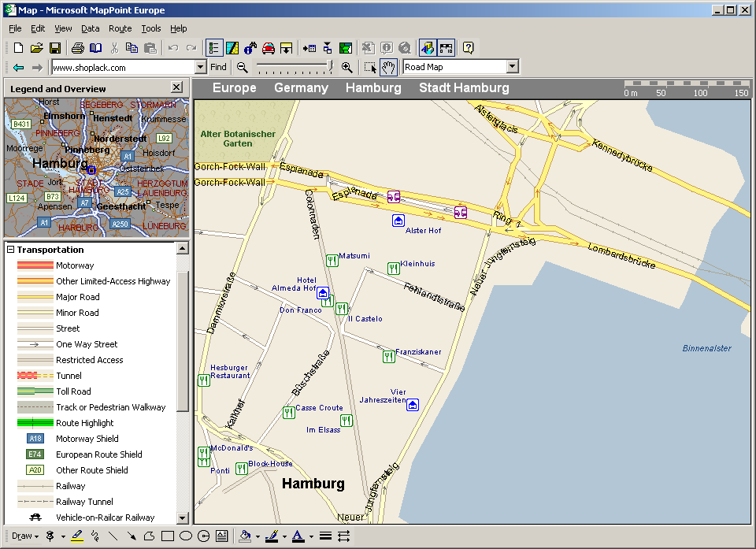756x549 pixels.
Task: Open the Draw dropdown menu
Action: 25,536
